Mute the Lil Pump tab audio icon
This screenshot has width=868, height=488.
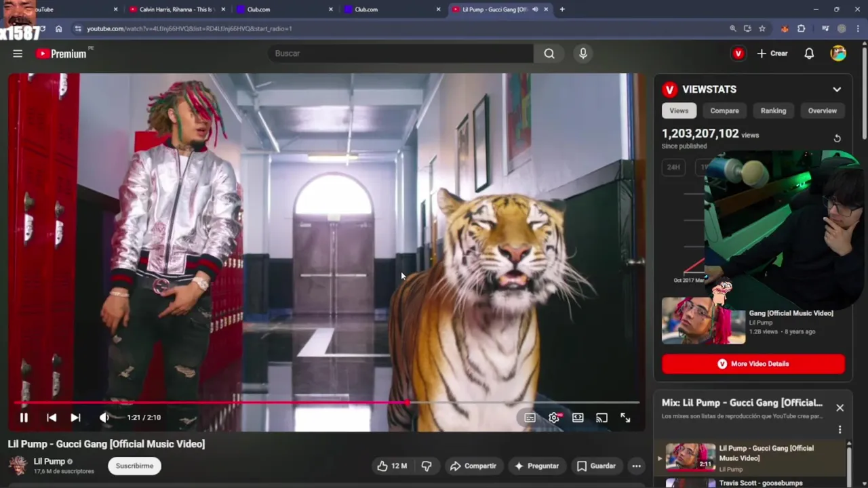535,9
